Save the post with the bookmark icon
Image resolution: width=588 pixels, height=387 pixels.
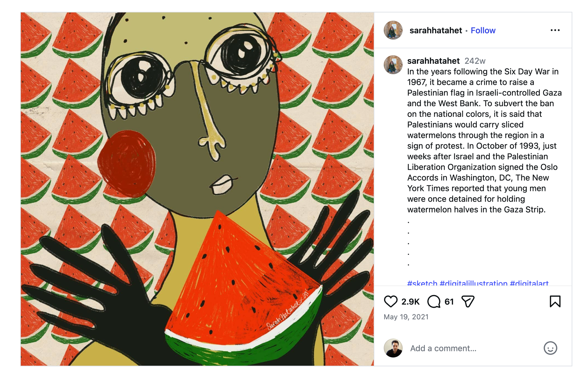(x=555, y=301)
